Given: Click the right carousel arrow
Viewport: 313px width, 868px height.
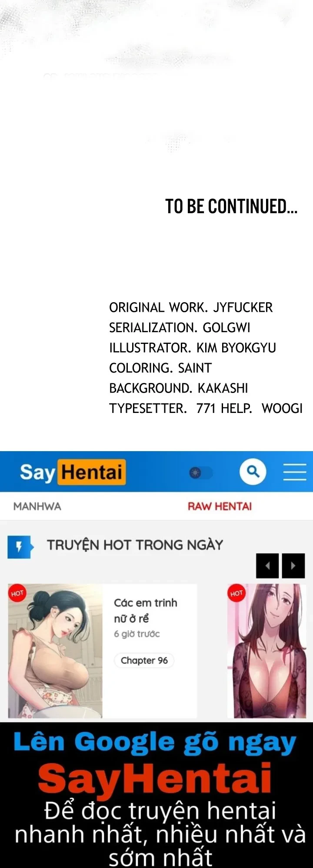Looking at the screenshot, I should (x=293, y=566).
